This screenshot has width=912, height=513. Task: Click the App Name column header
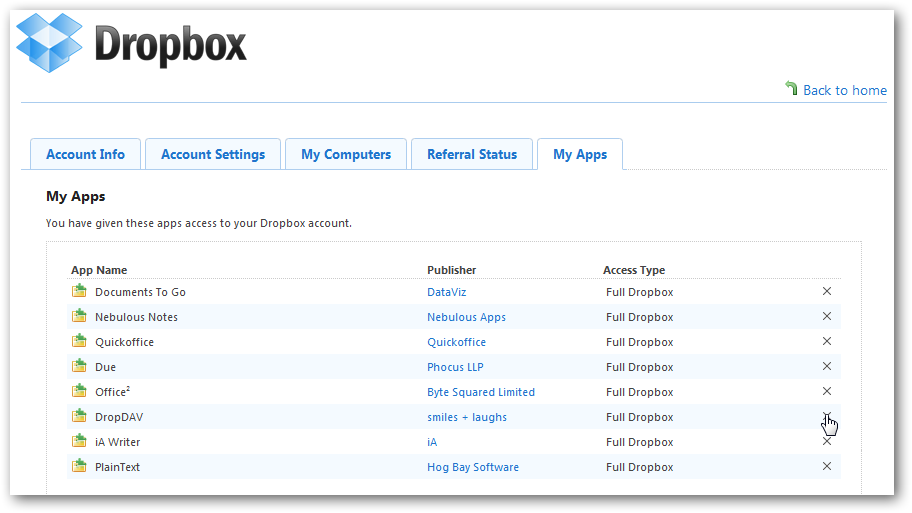tap(99, 270)
